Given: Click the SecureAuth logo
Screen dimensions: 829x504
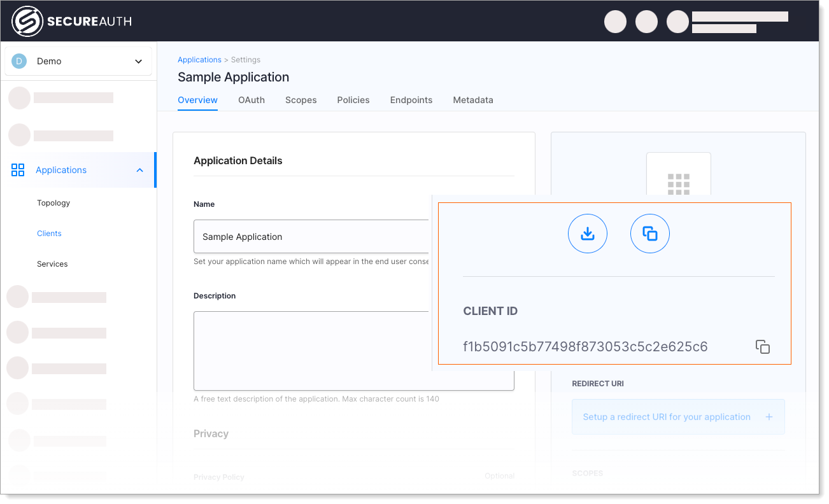Looking at the screenshot, I should point(72,21).
